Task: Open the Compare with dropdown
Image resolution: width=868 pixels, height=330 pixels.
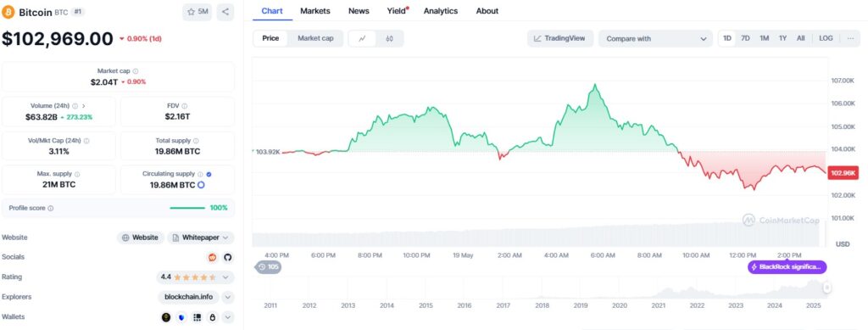Action: click(655, 39)
